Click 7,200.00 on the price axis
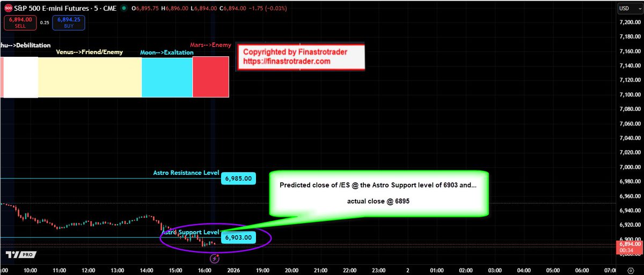 click(629, 23)
